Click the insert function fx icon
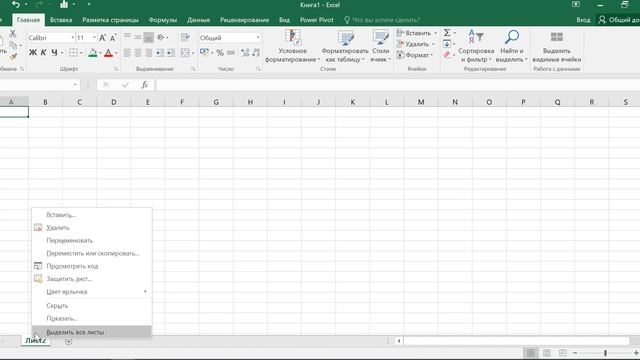Viewport: 640px width, 360px height. 144,85
